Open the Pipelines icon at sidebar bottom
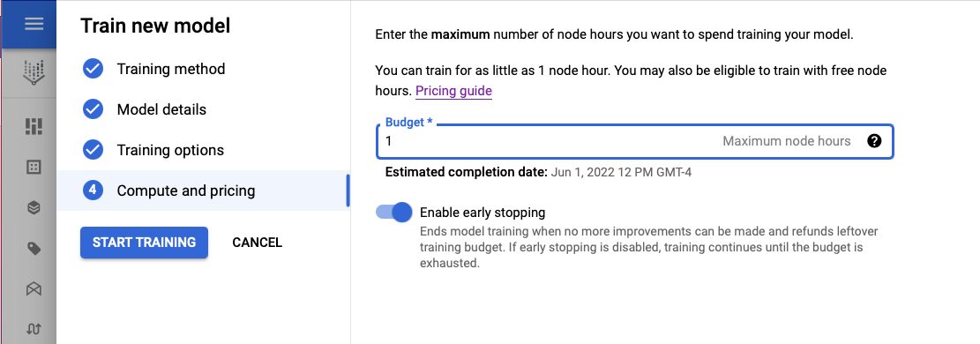The image size is (980, 344). 34,328
